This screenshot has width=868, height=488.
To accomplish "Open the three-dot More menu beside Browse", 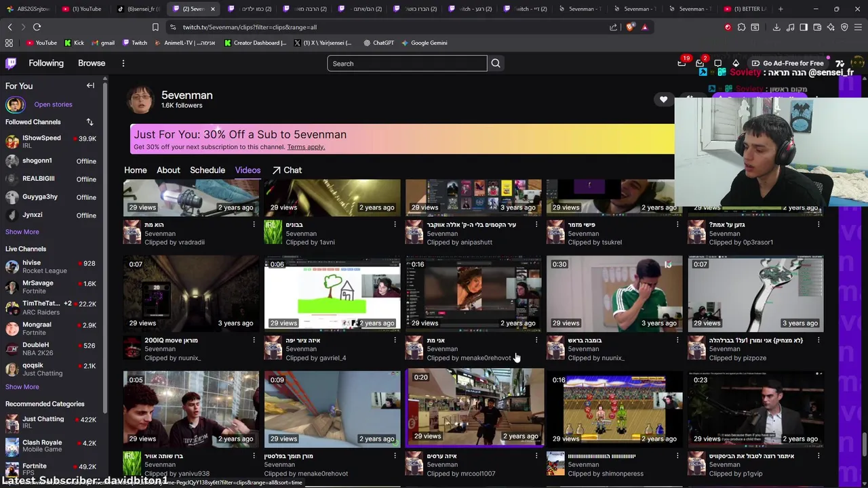I will (x=123, y=63).
